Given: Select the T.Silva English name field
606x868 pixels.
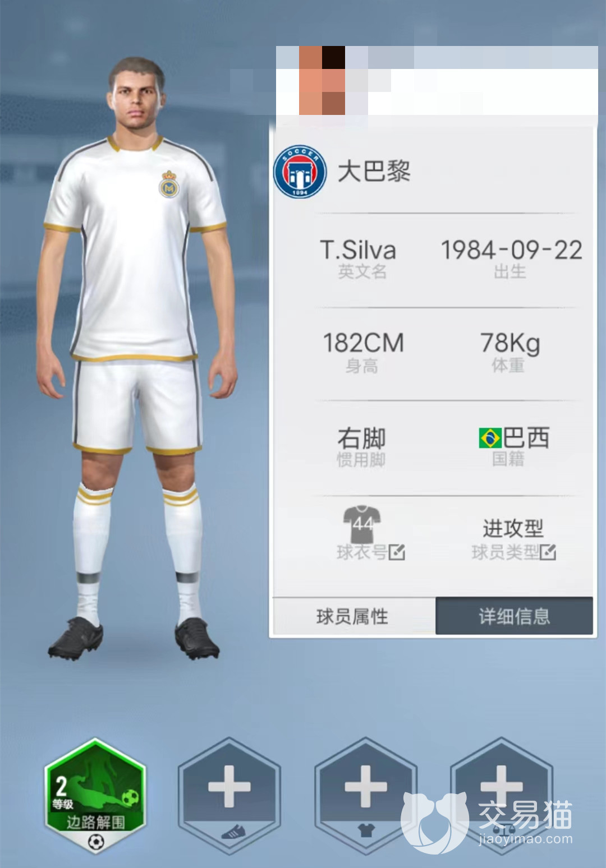Looking at the screenshot, I should click(358, 251).
